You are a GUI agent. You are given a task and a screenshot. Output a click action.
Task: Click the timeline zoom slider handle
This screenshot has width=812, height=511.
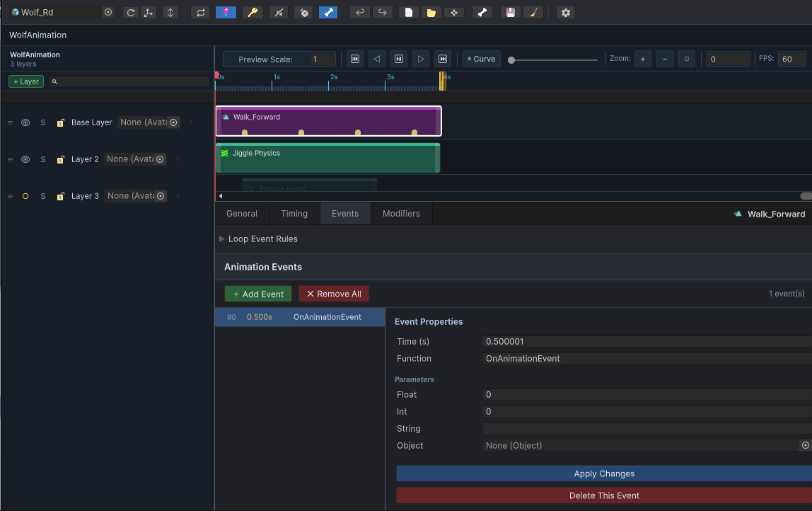(x=511, y=60)
